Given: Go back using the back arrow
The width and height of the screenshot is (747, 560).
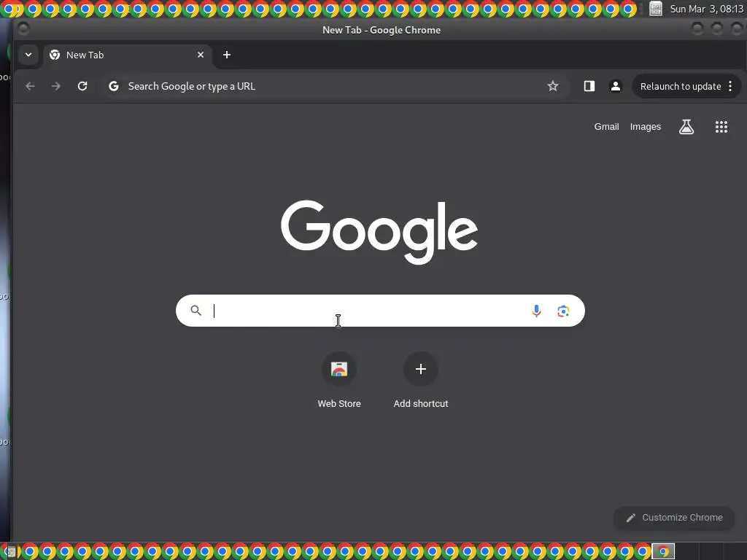Looking at the screenshot, I should (30, 86).
